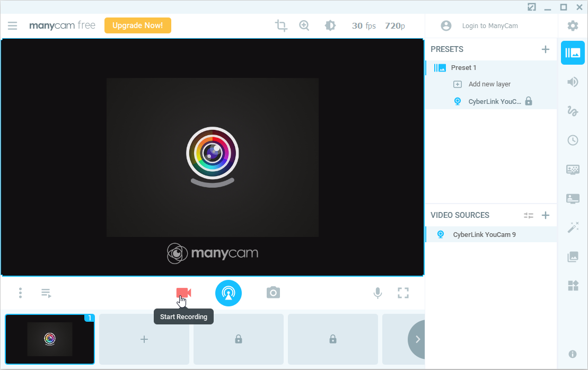The image size is (588, 370).
Task: Click the user account avatar icon
Action: (x=446, y=25)
